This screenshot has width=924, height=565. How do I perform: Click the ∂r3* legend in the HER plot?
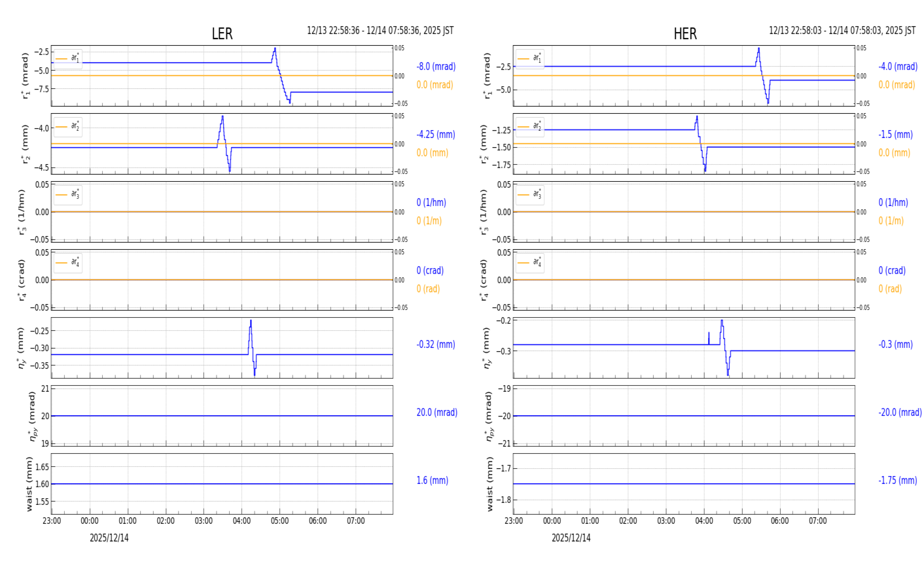pos(530,194)
